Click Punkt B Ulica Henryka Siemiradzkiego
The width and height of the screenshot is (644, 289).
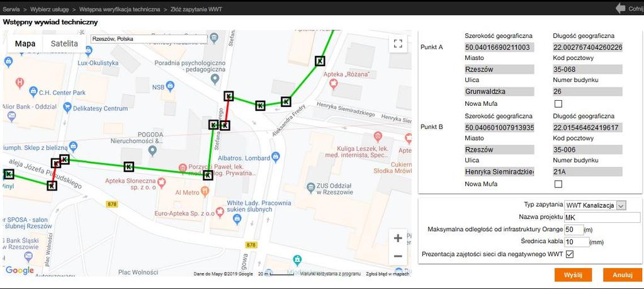499,172
